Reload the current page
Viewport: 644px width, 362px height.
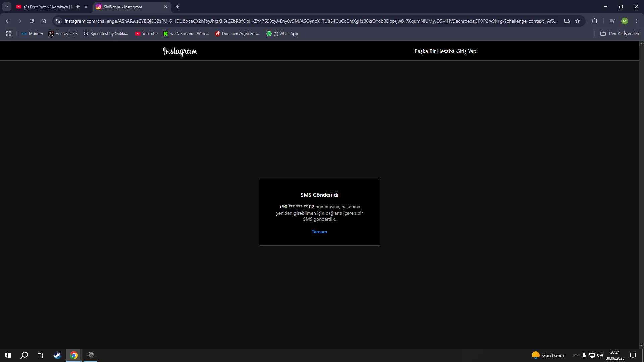coord(32,21)
